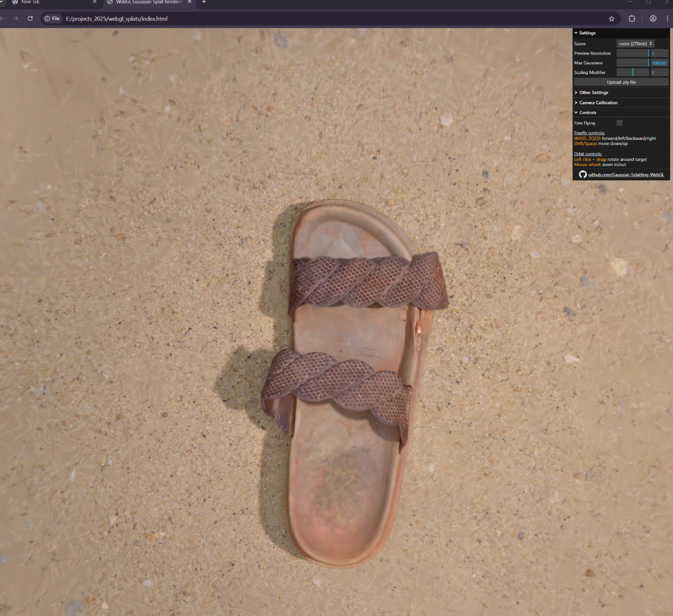This screenshot has width=673, height=616.
Task: Click the "Preview Resolution" label
Action: [x=592, y=53]
